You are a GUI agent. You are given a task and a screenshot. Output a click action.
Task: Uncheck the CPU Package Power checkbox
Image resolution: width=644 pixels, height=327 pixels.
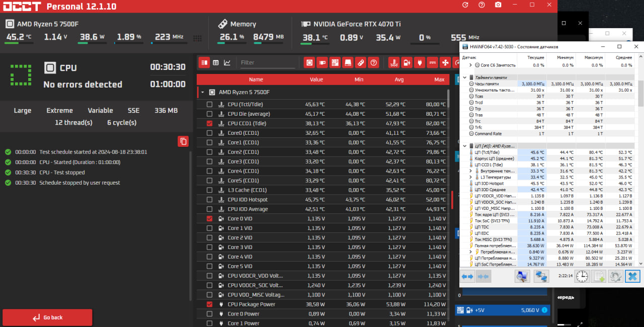pyautogui.click(x=209, y=304)
